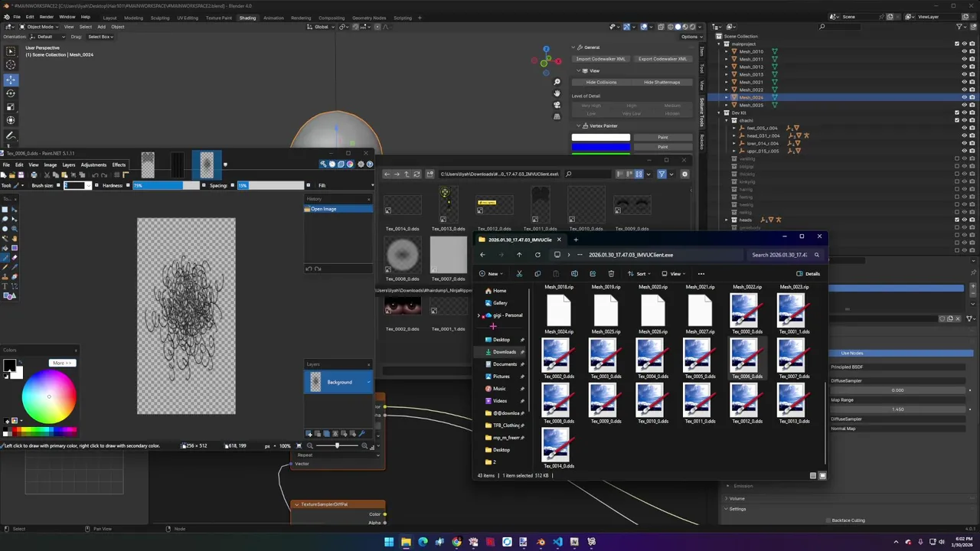
Task: Switch to the UV Editing workspace tab
Action: [x=188, y=18]
